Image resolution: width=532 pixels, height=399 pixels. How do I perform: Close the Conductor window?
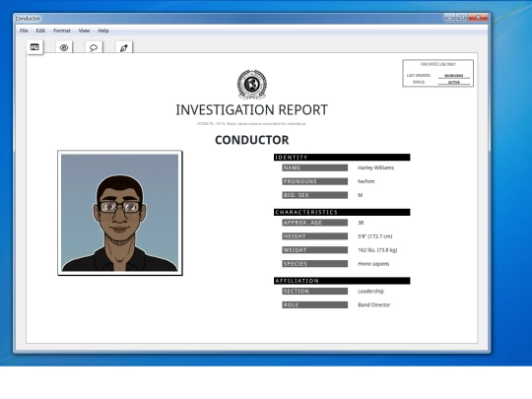478,18
